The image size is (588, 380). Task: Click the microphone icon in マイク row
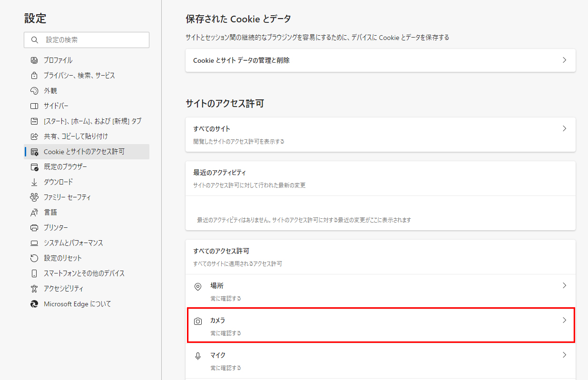[x=198, y=356]
